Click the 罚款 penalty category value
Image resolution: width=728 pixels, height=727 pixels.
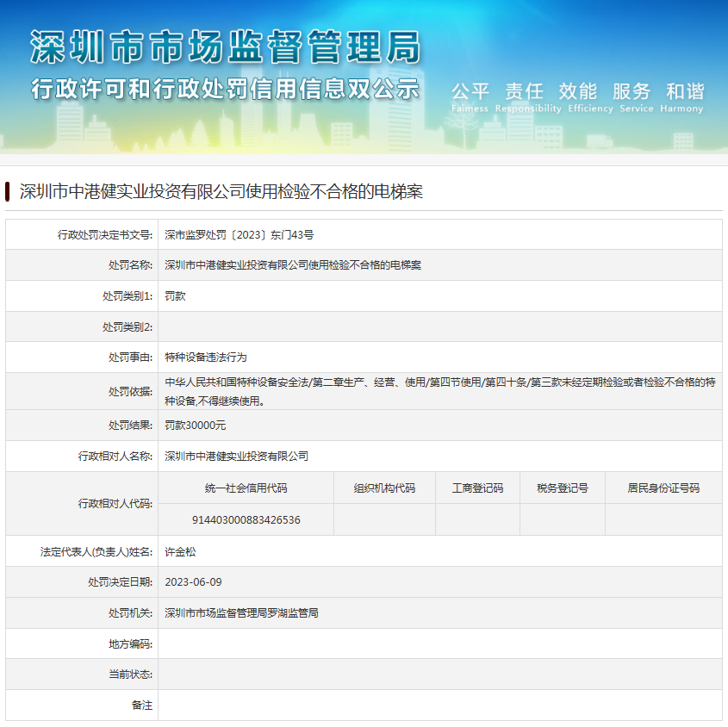click(175, 296)
